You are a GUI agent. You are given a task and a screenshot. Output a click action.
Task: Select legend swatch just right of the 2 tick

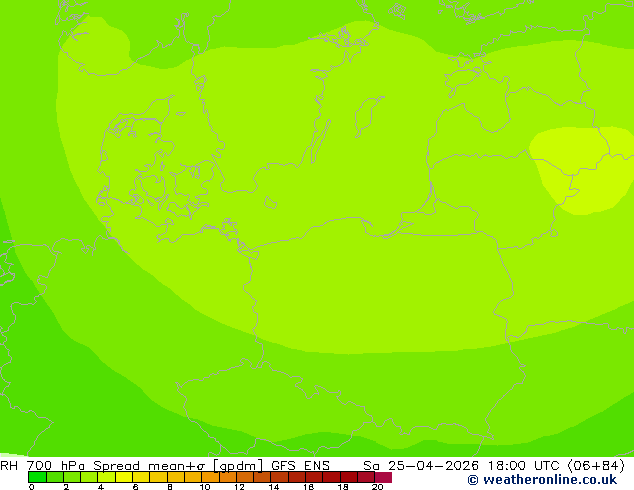coord(72,477)
